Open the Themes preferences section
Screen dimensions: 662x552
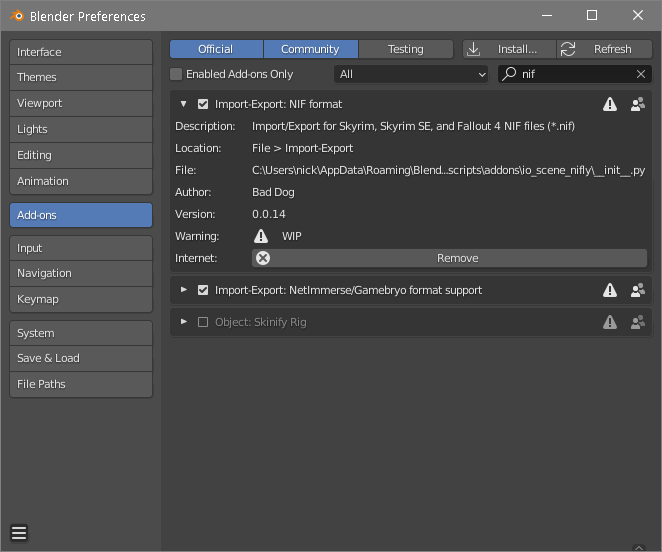tap(81, 78)
